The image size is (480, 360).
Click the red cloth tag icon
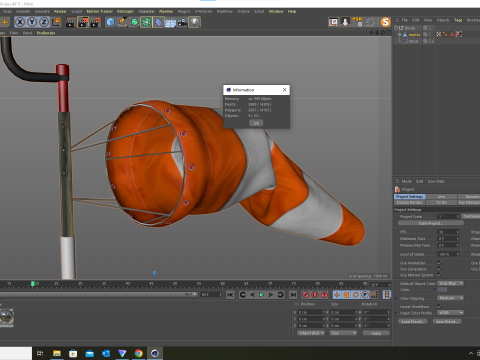[x=459, y=34]
